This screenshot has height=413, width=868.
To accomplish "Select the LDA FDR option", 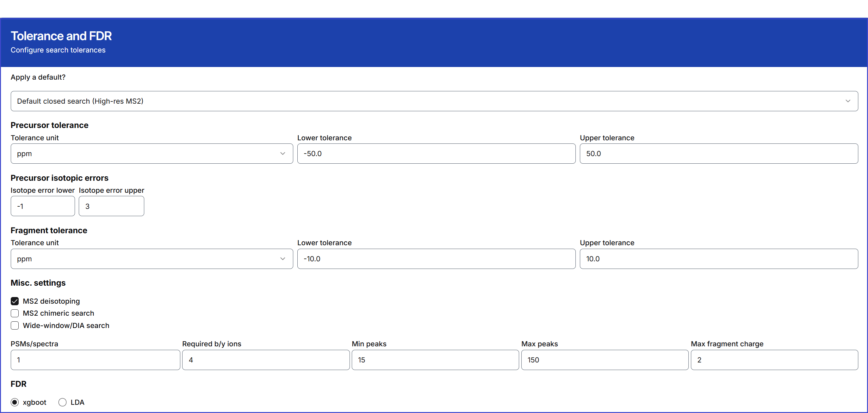I will [62, 402].
